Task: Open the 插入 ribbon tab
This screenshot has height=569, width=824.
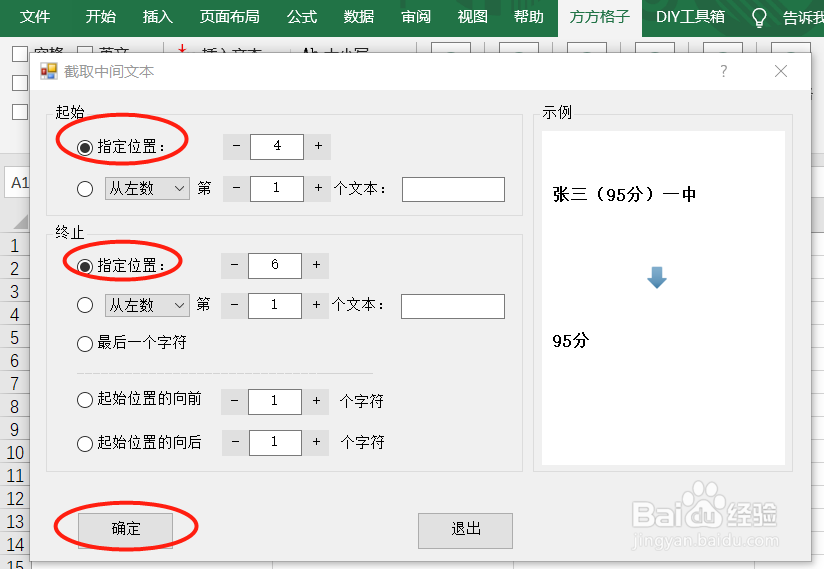Action: tap(158, 17)
